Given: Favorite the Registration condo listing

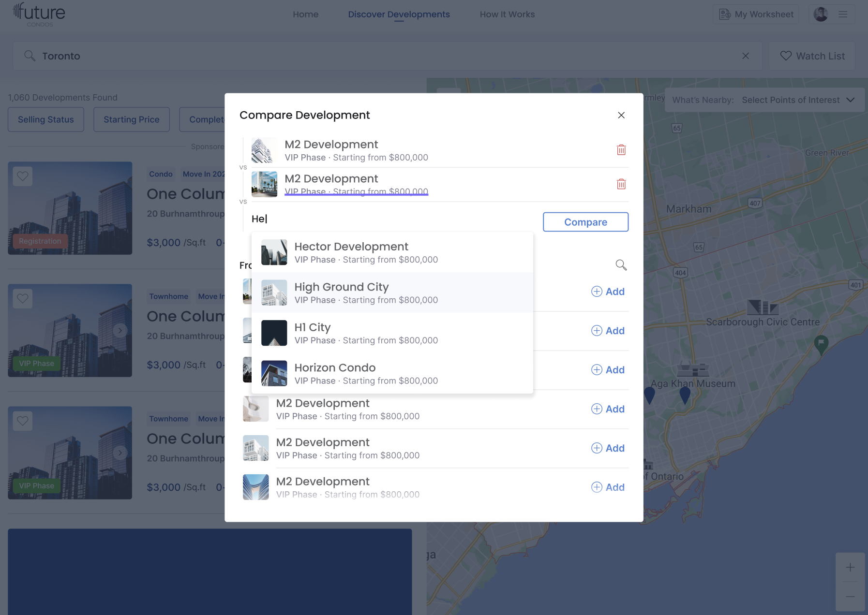Looking at the screenshot, I should [x=23, y=176].
